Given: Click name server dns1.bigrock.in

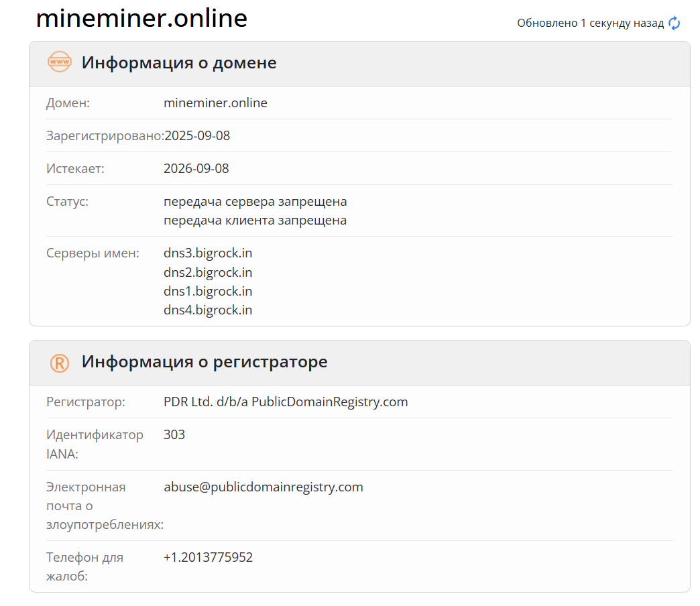Looking at the screenshot, I should tap(208, 291).
